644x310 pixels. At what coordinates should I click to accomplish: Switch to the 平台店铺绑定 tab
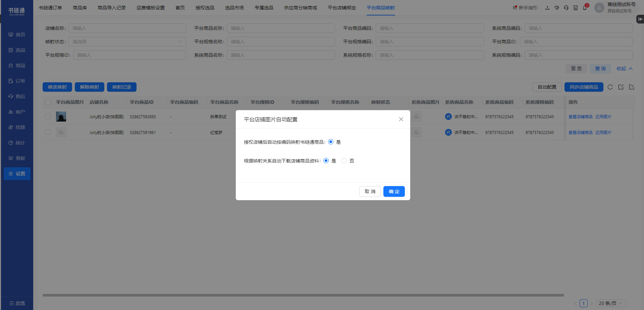(x=342, y=8)
